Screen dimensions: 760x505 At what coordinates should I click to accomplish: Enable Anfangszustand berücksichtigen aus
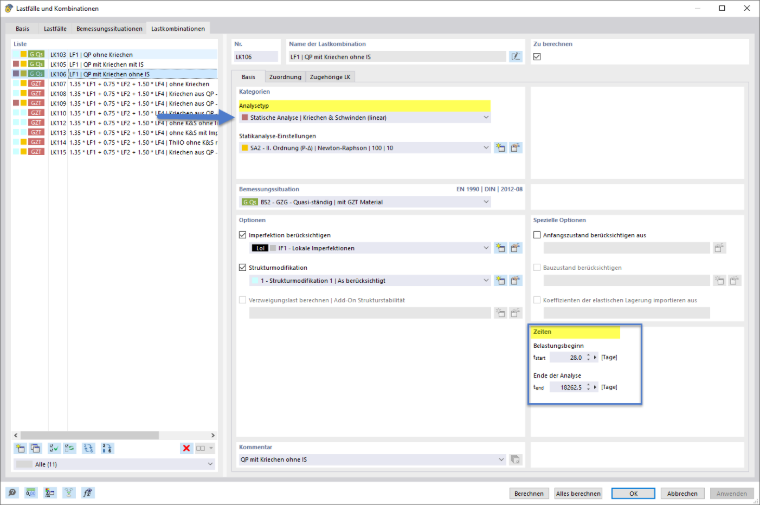pos(537,235)
